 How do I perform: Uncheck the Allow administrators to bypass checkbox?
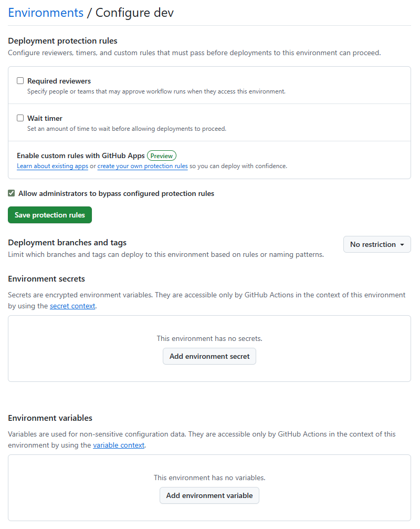click(12, 193)
